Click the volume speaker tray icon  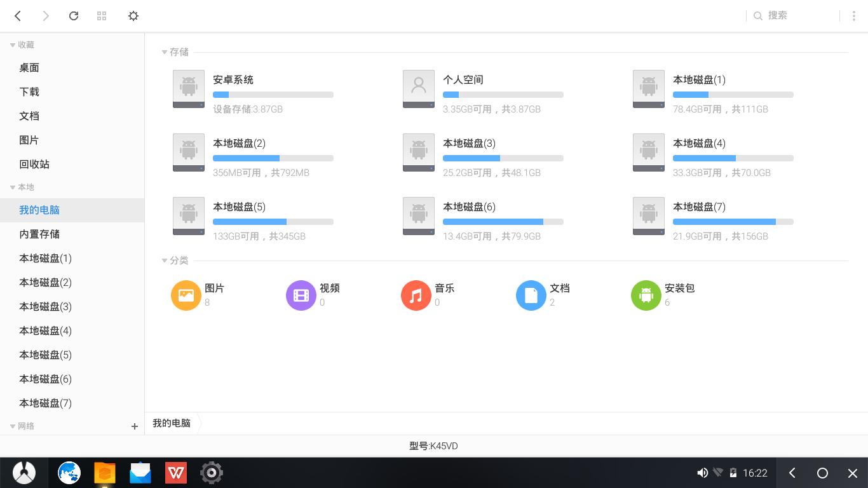(x=702, y=473)
